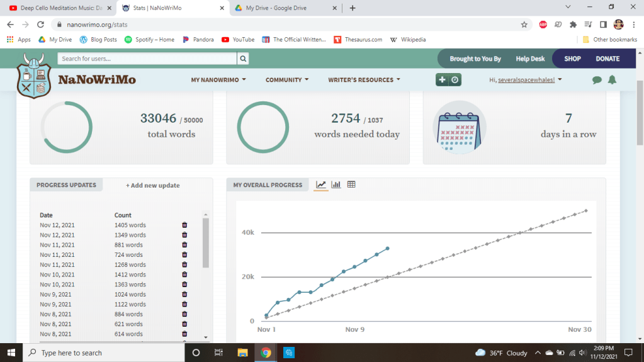The height and width of the screenshot is (362, 644).
Task: Click in the Search for users field
Action: [147, 59]
